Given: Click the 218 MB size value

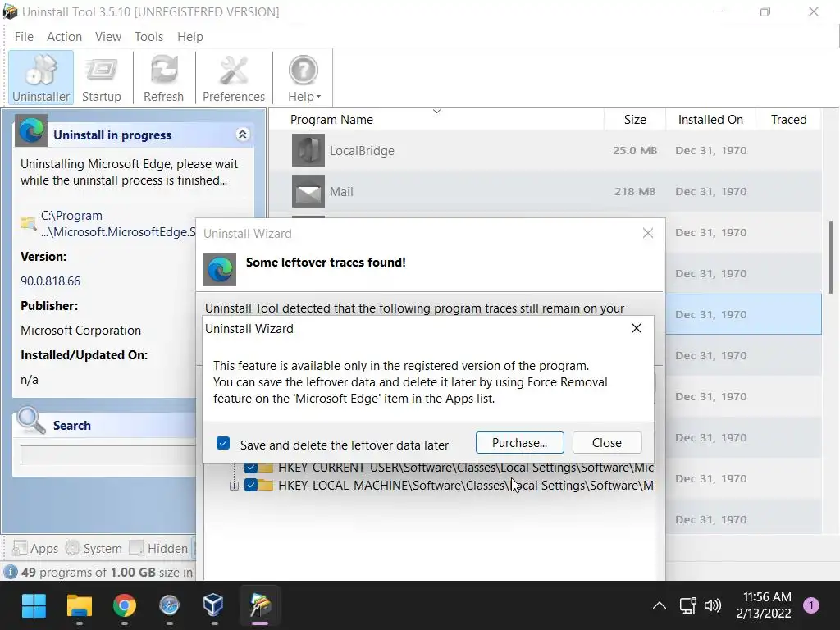Looking at the screenshot, I should [635, 192].
